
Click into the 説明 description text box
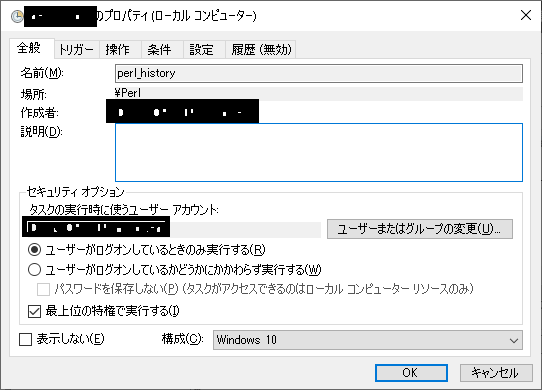[319, 152]
